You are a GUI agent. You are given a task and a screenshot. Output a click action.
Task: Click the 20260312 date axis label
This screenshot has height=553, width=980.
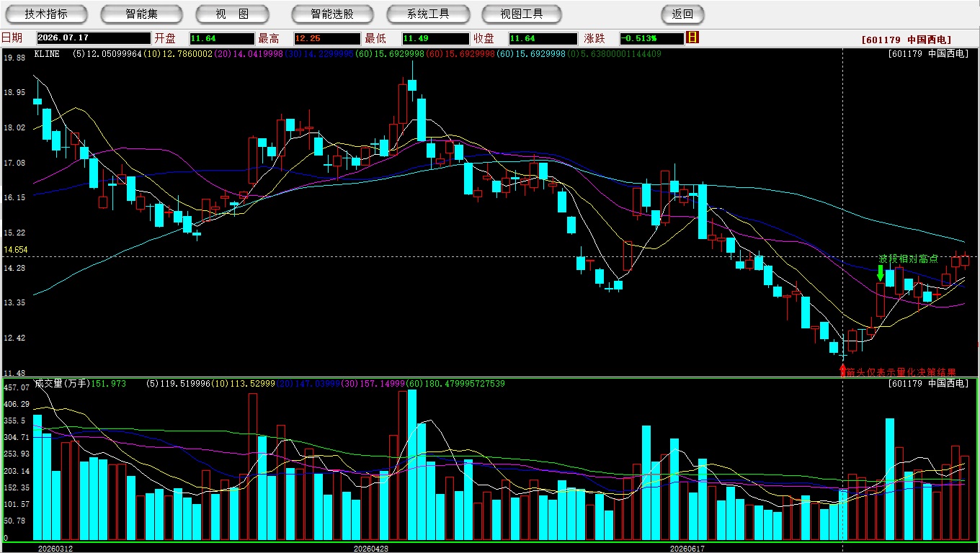tap(55, 548)
